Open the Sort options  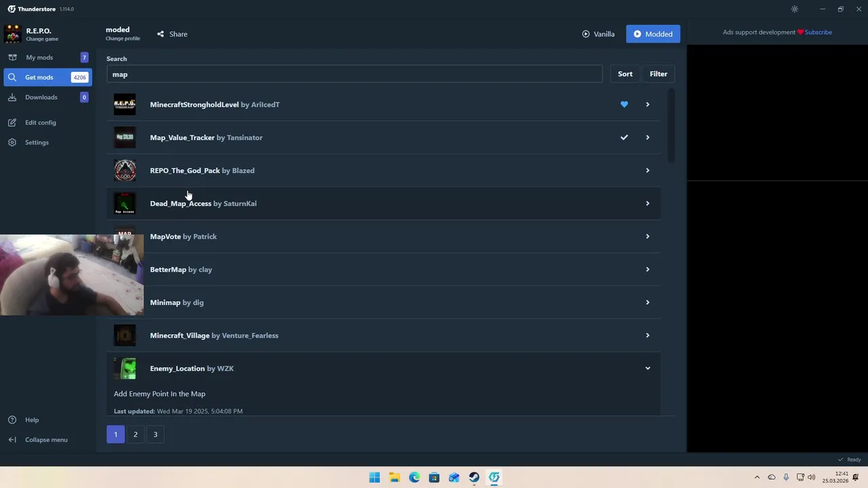click(625, 74)
